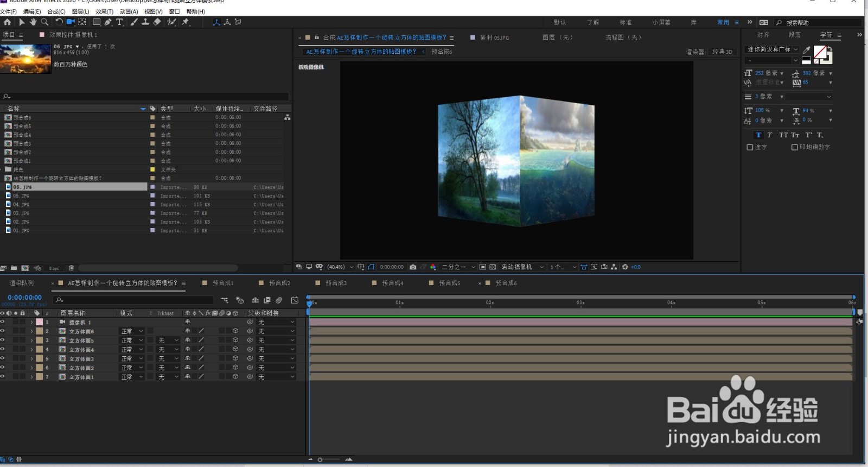Hide the 摄像机 1 layer

click(2, 322)
